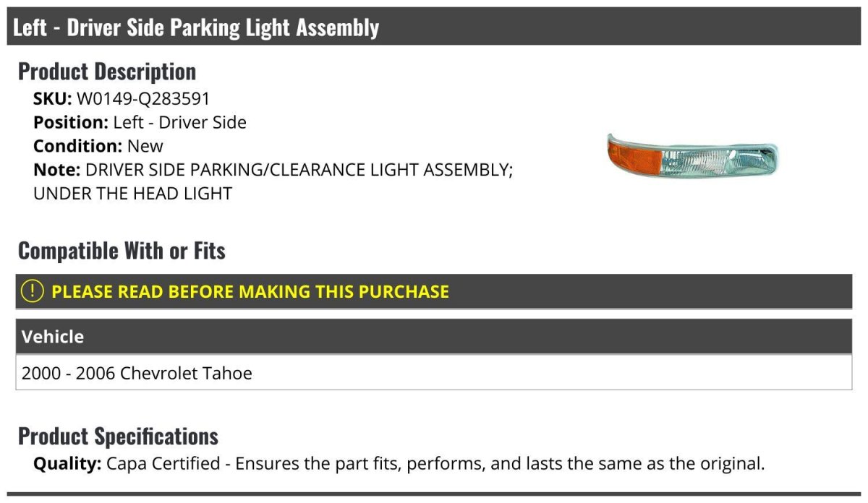Click the SKU number W0149-Q283591
Viewport: 868px width, 503px height.
[x=143, y=99]
